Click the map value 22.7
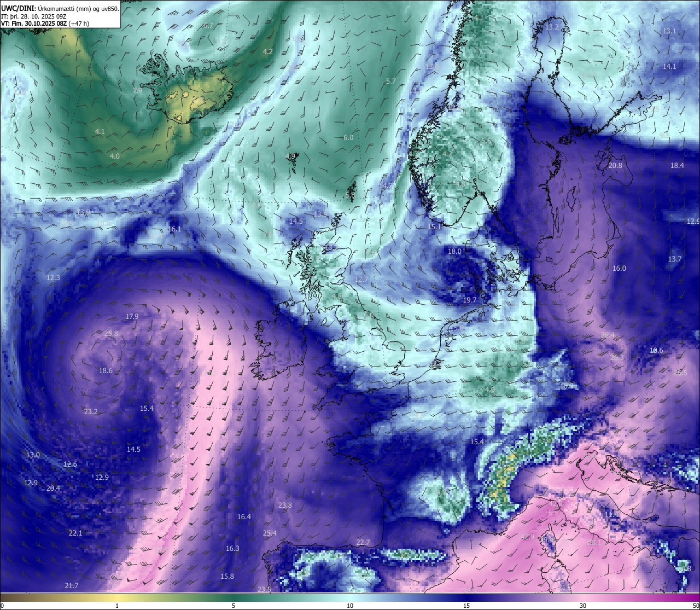 click(363, 542)
